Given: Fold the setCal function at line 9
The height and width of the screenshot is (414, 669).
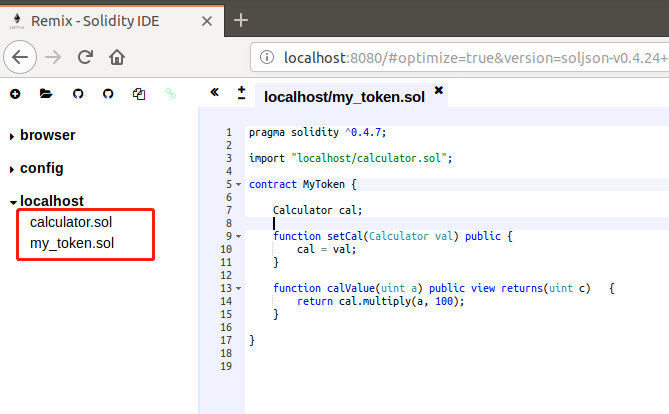Looking at the screenshot, I should click(239, 236).
